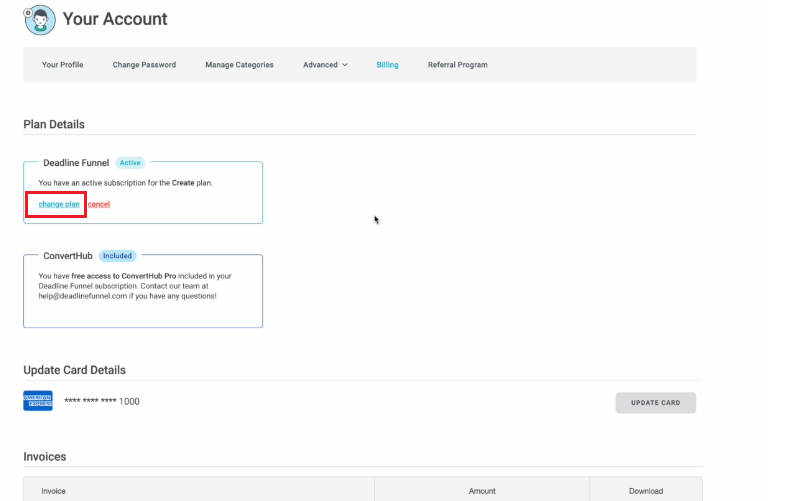Click the help@deadlinefunnel.com email text
The image size is (809, 501).
coord(83,296)
